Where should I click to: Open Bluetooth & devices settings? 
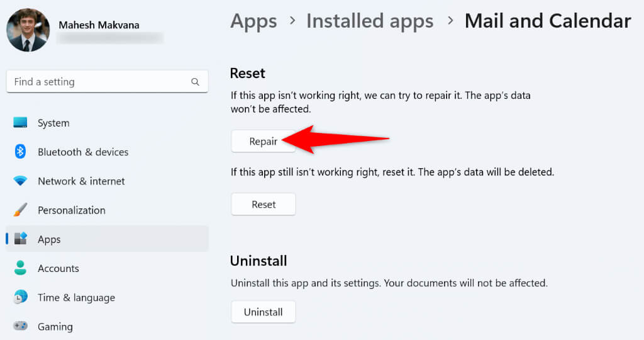click(83, 152)
